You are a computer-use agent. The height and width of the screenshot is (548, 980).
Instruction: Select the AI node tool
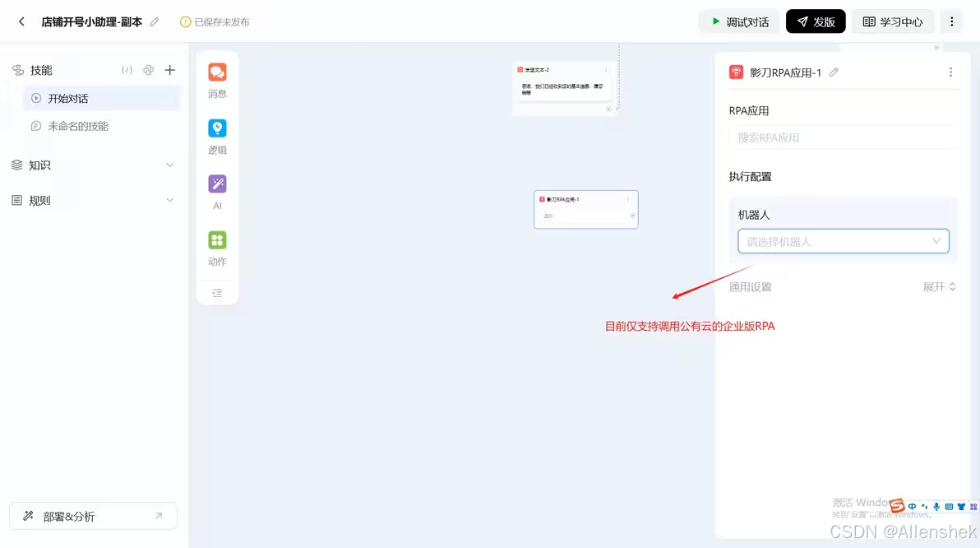(218, 192)
